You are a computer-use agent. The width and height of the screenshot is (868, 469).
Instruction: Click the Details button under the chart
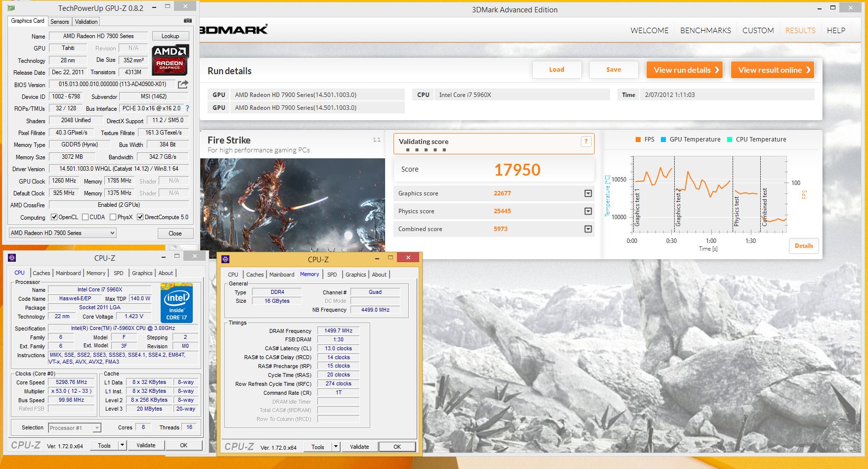tap(804, 246)
